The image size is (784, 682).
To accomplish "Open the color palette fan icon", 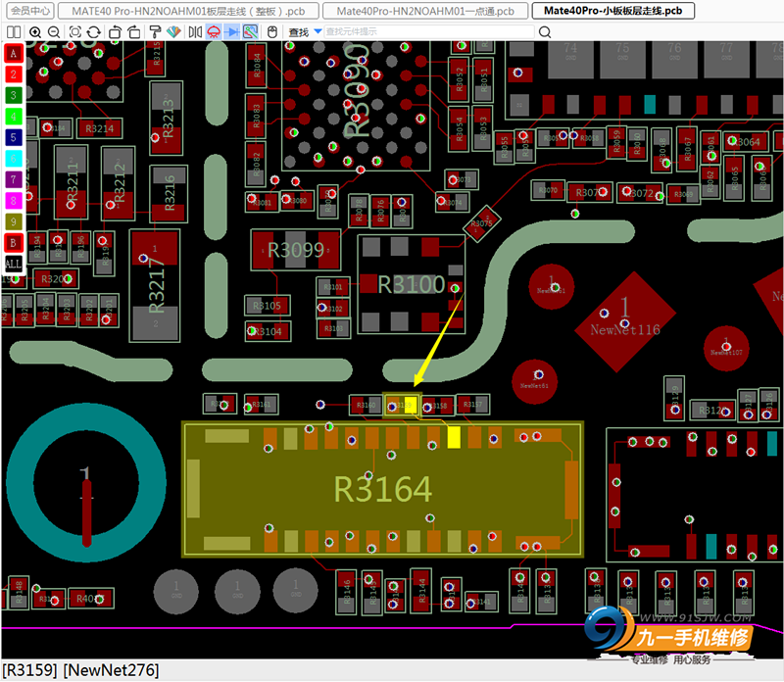I will 173,32.
